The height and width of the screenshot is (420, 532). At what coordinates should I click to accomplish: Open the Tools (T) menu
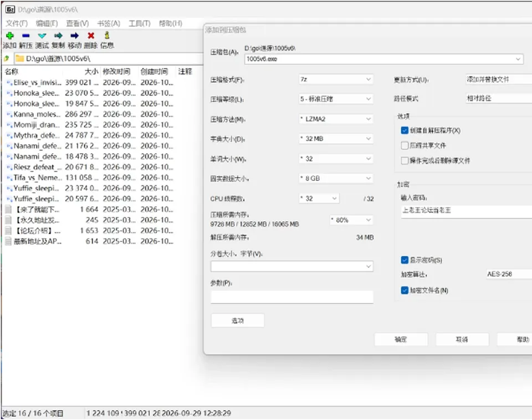(140, 23)
